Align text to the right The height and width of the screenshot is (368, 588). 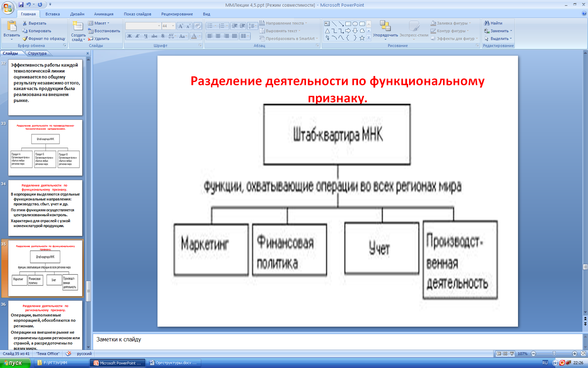[x=226, y=36]
